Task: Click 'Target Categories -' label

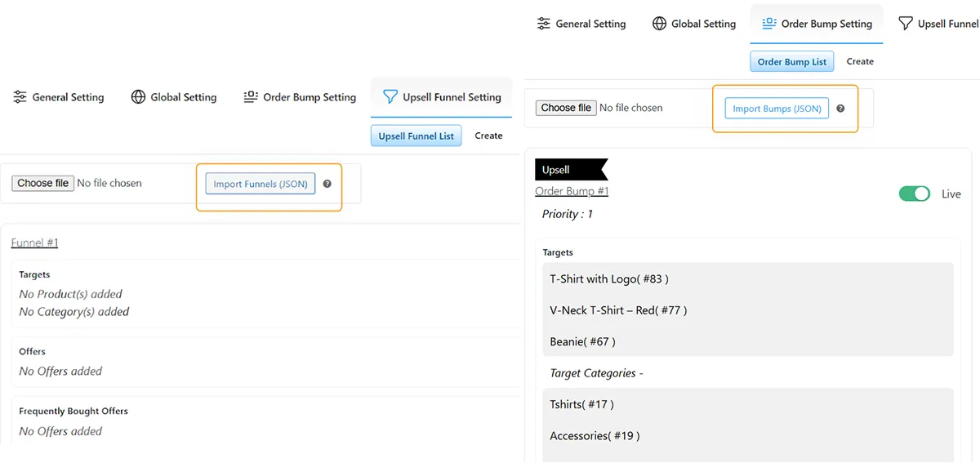Action: (596, 373)
